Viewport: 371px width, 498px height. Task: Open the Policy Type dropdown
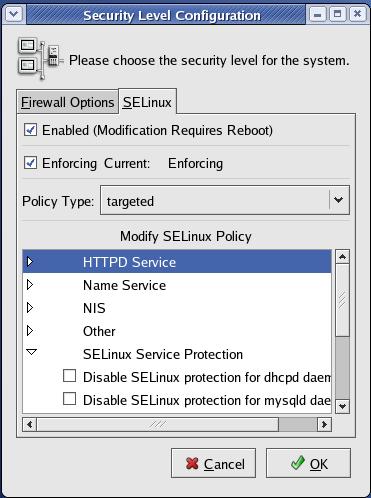coord(225,200)
